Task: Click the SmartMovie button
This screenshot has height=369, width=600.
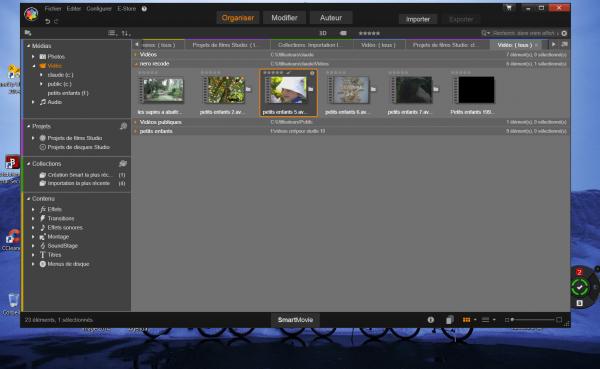Action: point(295,320)
